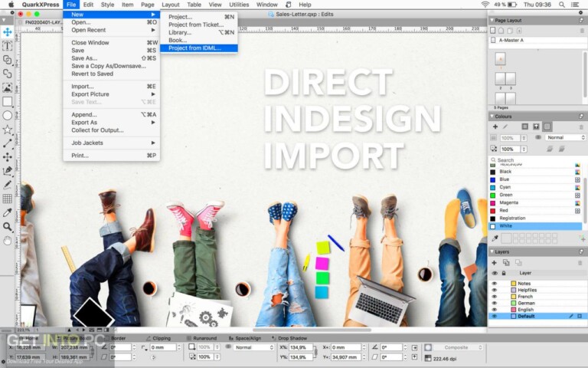This screenshot has height=368, width=588.
Task: Expand the Open Recent submenu
Action: point(111,30)
